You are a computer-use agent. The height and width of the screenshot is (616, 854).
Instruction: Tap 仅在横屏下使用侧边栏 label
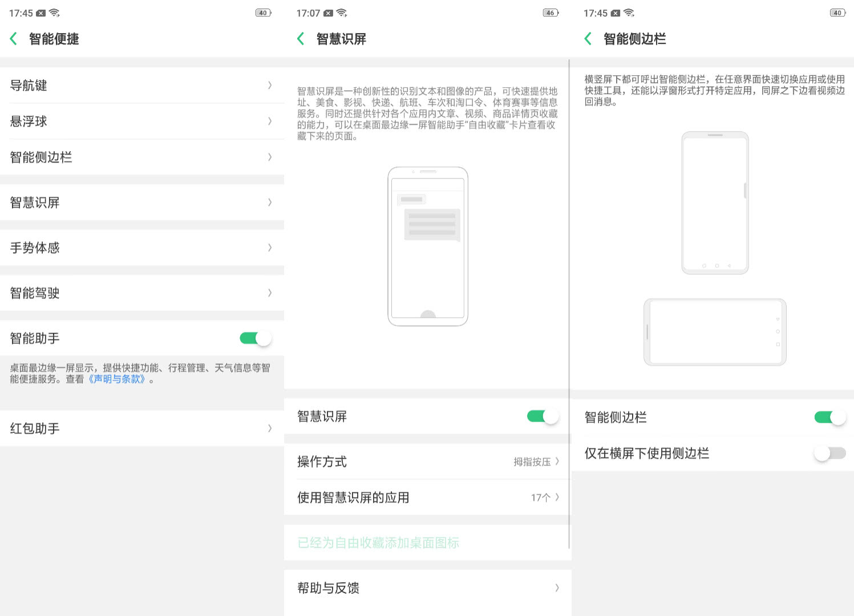[x=647, y=453]
